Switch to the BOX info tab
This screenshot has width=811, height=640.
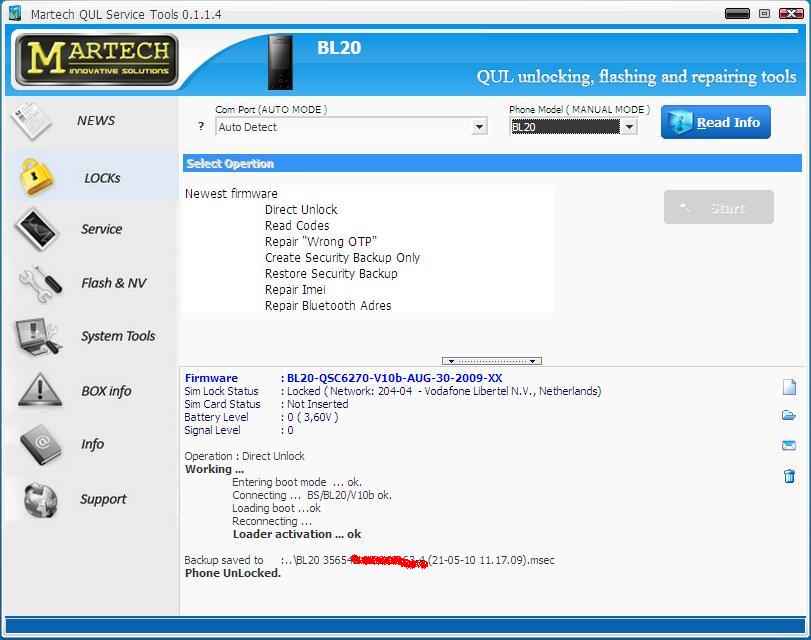pos(106,391)
